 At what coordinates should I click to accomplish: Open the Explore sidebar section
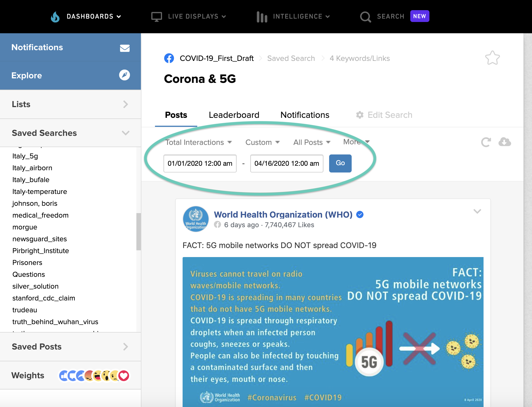pos(70,76)
